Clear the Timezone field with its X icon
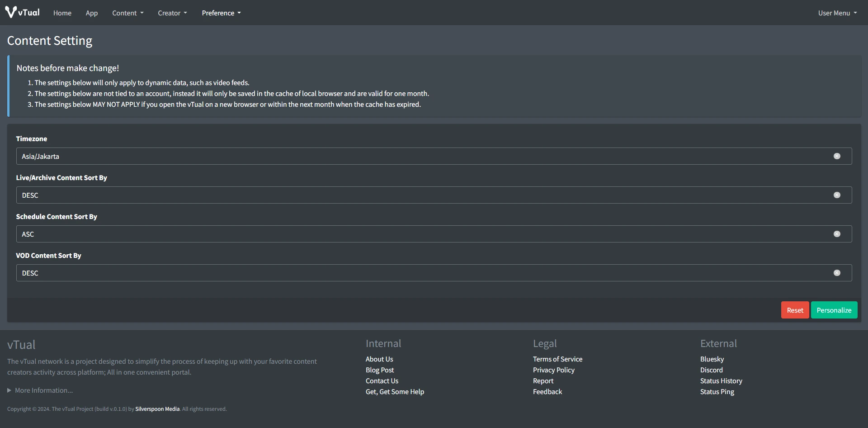The height and width of the screenshot is (428, 868). (x=837, y=156)
